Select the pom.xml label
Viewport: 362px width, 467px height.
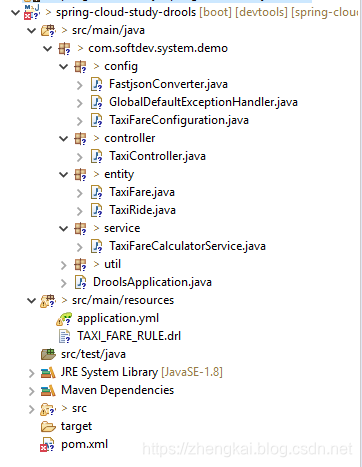pos(85,445)
